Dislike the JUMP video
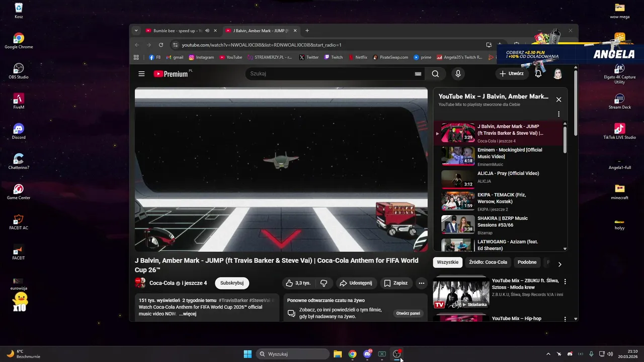 click(324, 283)
